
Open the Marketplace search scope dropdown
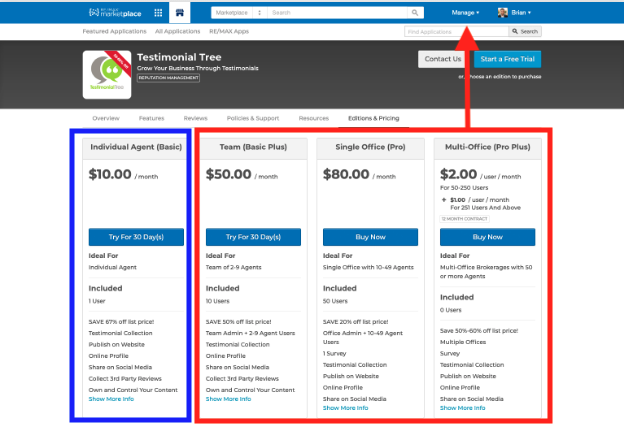pyautogui.click(x=239, y=13)
